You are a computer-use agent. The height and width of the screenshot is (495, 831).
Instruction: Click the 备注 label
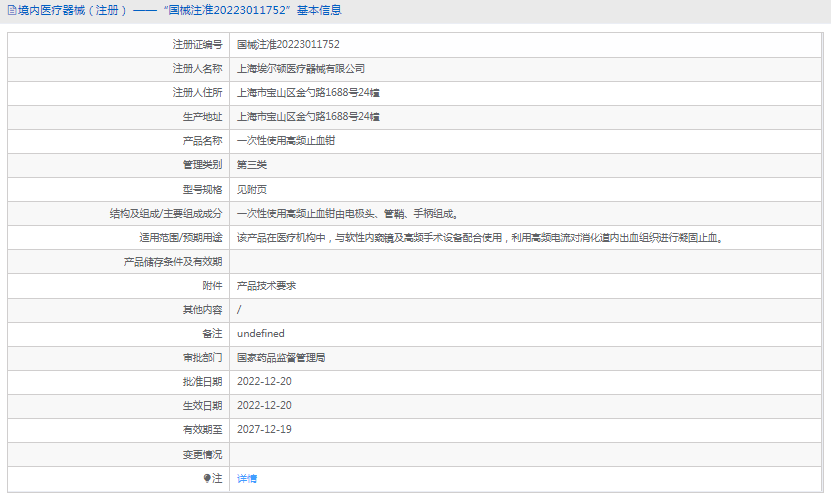click(212, 333)
